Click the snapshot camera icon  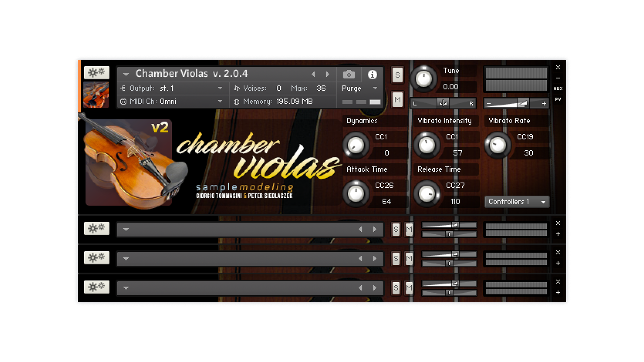point(349,74)
